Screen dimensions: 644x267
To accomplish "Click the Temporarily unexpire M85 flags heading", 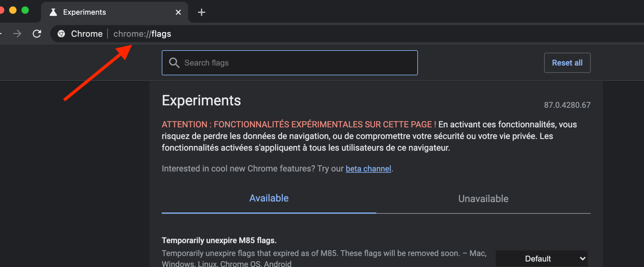I will pyautogui.click(x=219, y=240).
